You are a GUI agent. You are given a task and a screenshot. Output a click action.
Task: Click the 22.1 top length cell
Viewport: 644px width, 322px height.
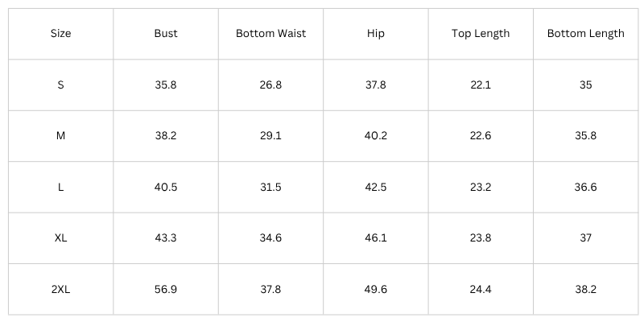[x=481, y=85]
